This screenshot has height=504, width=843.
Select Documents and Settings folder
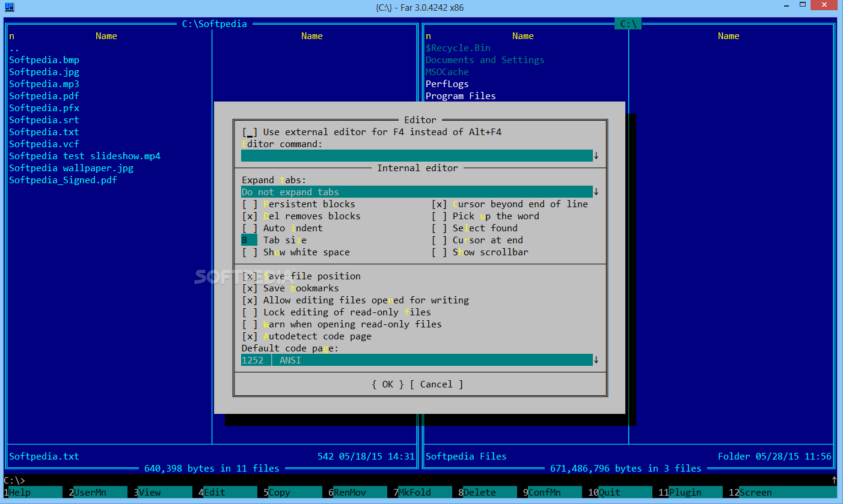[x=485, y=60]
